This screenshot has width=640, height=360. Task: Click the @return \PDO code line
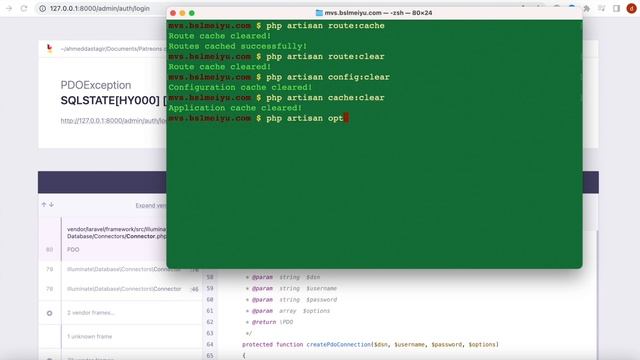[269, 322]
